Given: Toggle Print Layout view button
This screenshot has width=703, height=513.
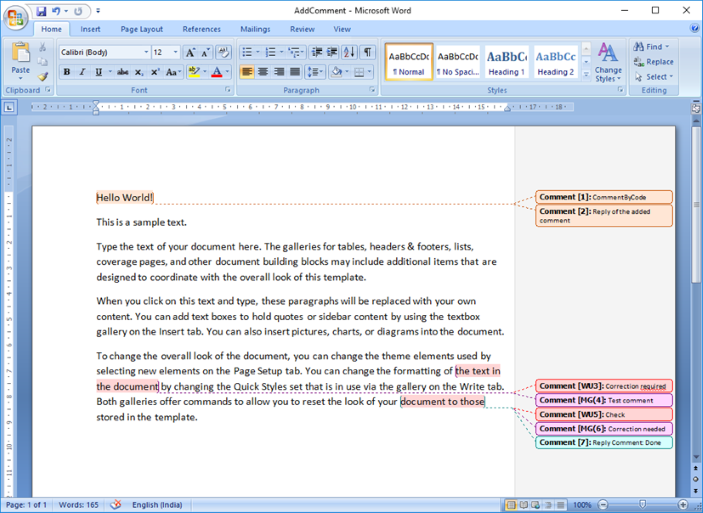Looking at the screenshot, I should click(511, 505).
